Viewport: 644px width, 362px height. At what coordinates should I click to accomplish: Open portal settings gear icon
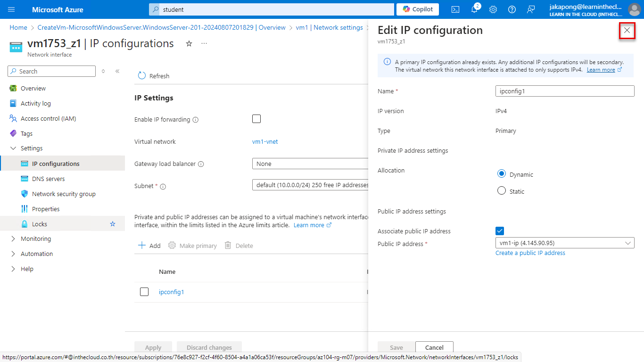[493, 9]
